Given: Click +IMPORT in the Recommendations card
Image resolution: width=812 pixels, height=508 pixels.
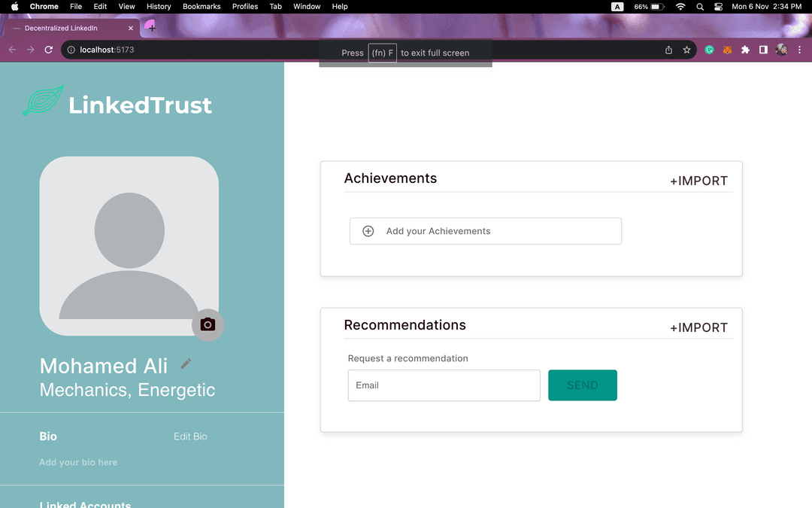Looking at the screenshot, I should (698, 327).
